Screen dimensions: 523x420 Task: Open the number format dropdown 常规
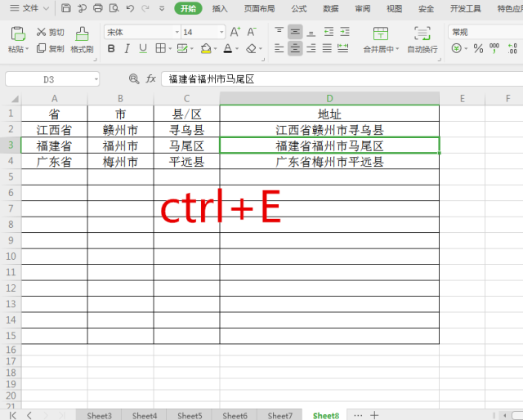tap(482, 32)
